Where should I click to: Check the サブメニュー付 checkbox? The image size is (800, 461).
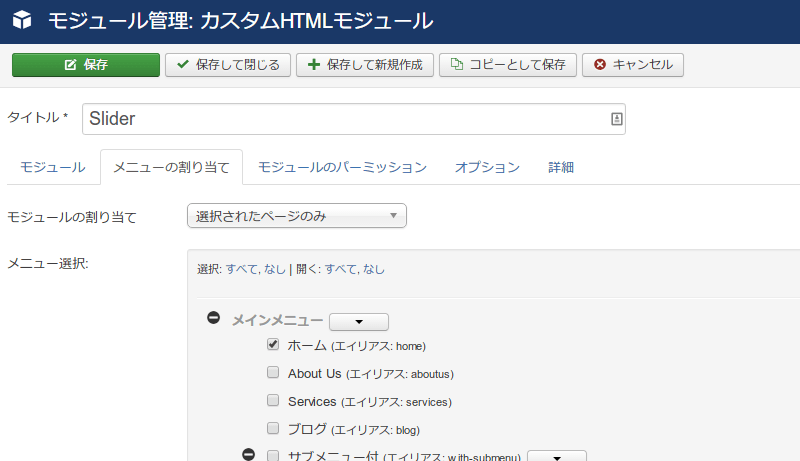coord(273,455)
